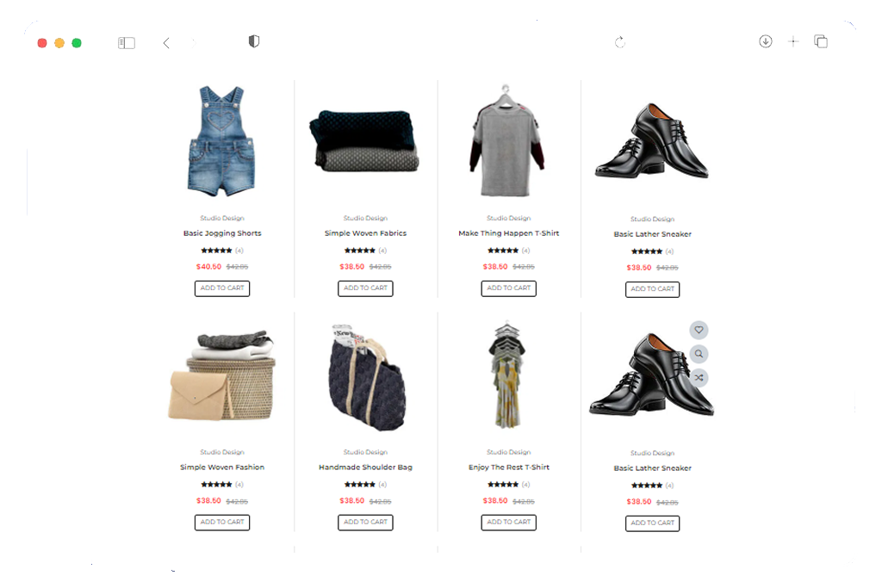Add Enjoy The Rest T-Shirt to cart
882x588 pixels.
(x=509, y=523)
